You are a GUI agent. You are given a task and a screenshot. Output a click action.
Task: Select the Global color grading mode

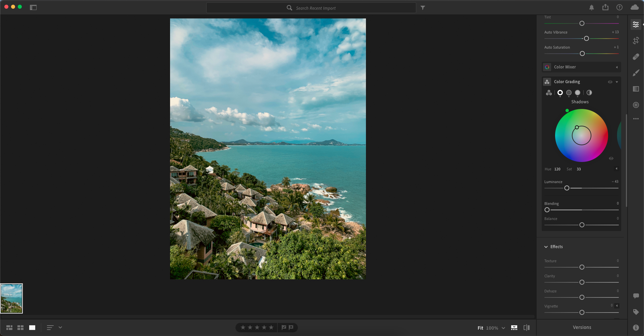(x=589, y=93)
